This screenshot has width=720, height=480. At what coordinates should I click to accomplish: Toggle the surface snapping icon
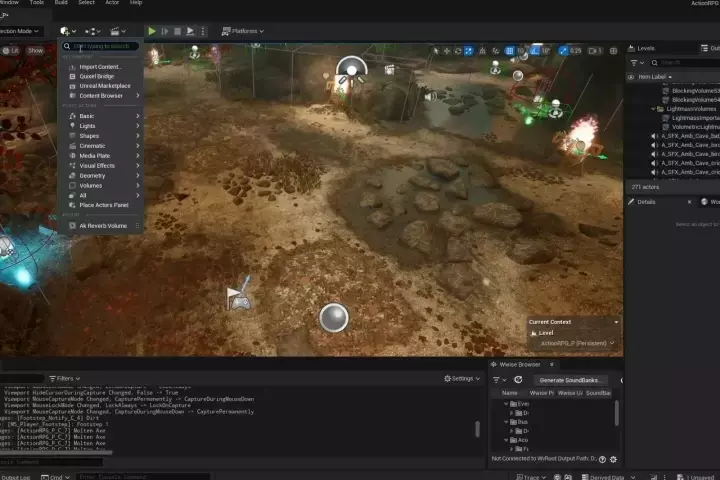tap(495, 51)
